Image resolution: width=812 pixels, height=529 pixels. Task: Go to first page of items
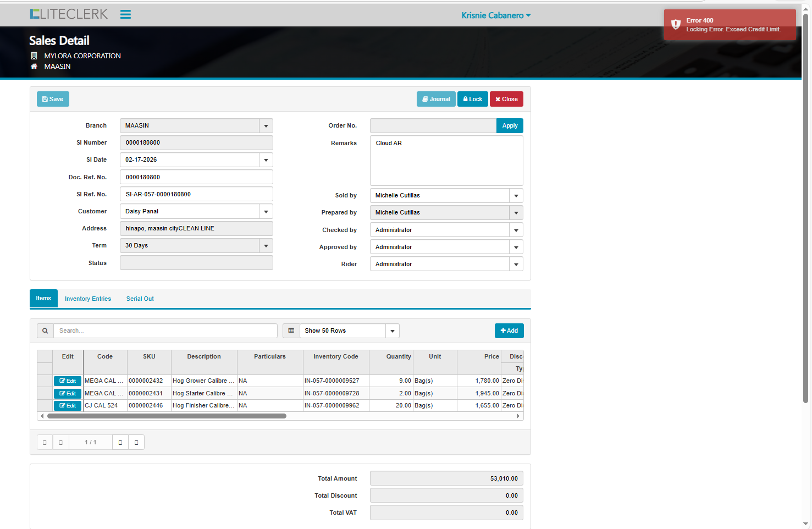45,442
